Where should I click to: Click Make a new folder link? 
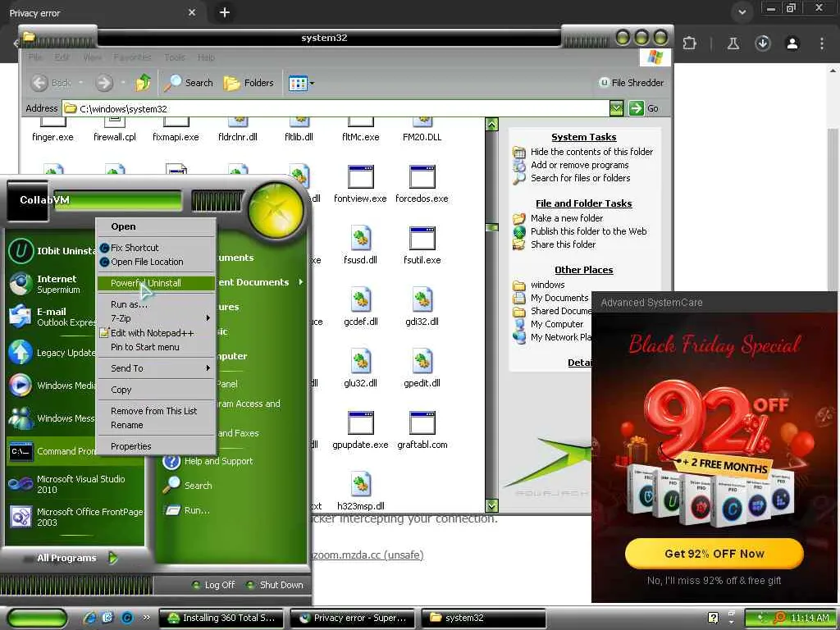click(x=567, y=218)
